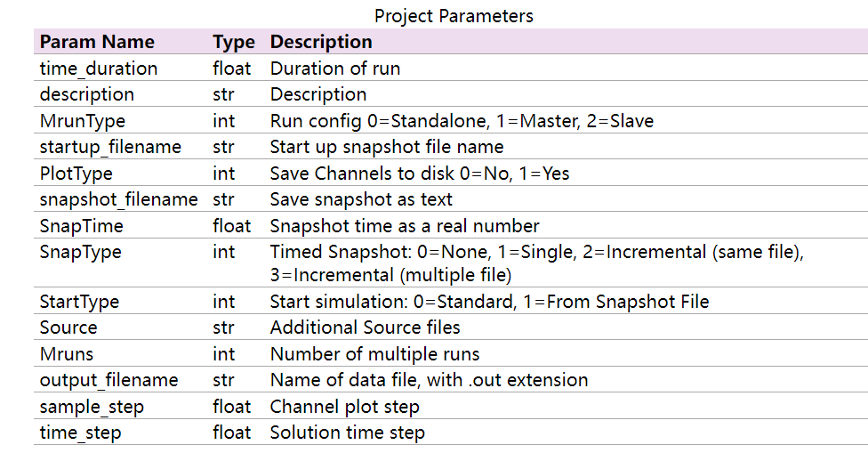The width and height of the screenshot is (868, 461).
Task: Select the Source parameter name
Action: pyautogui.click(x=68, y=328)
